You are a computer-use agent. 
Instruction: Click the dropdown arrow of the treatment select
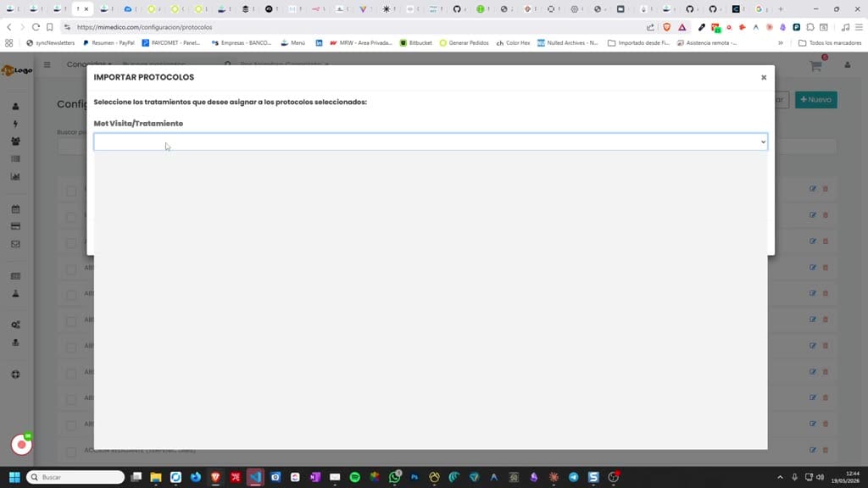tap(763, 142)
